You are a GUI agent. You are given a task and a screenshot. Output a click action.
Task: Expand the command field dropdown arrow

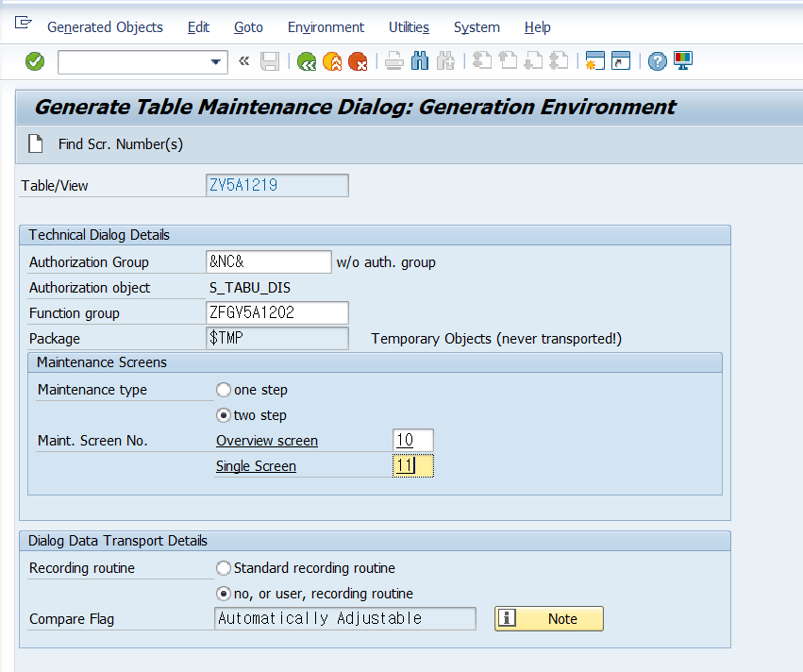(215, 62)
